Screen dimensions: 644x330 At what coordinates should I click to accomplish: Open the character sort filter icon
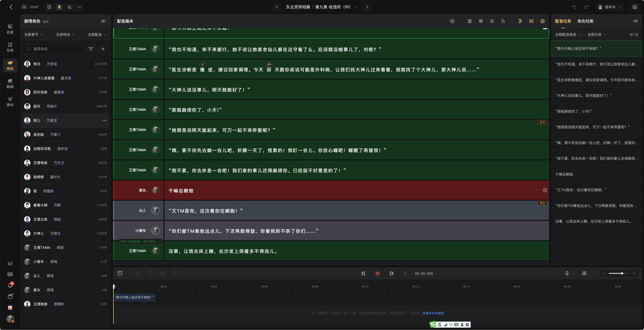[91, 49]
